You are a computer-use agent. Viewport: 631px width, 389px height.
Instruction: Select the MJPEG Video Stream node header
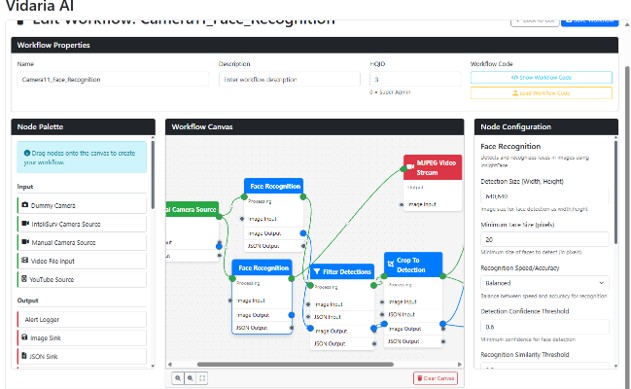click(433, 167)
